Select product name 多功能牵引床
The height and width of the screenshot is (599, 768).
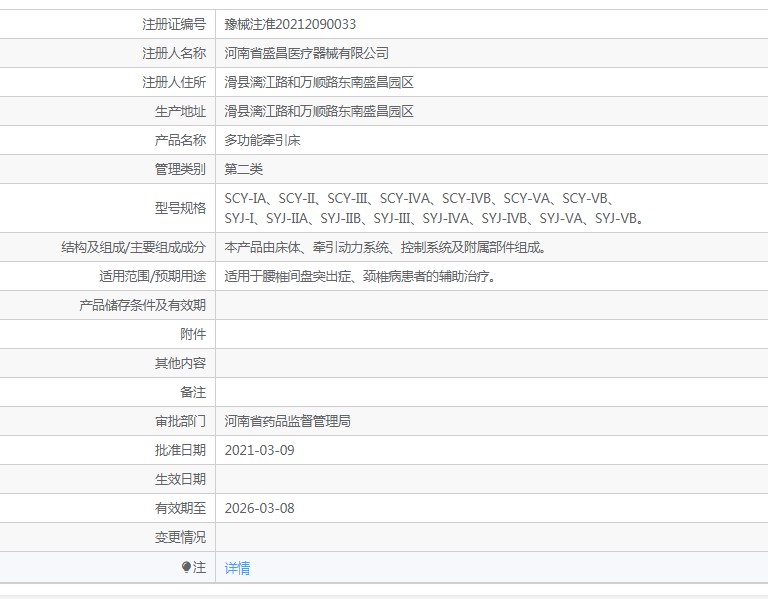[262, 140]
